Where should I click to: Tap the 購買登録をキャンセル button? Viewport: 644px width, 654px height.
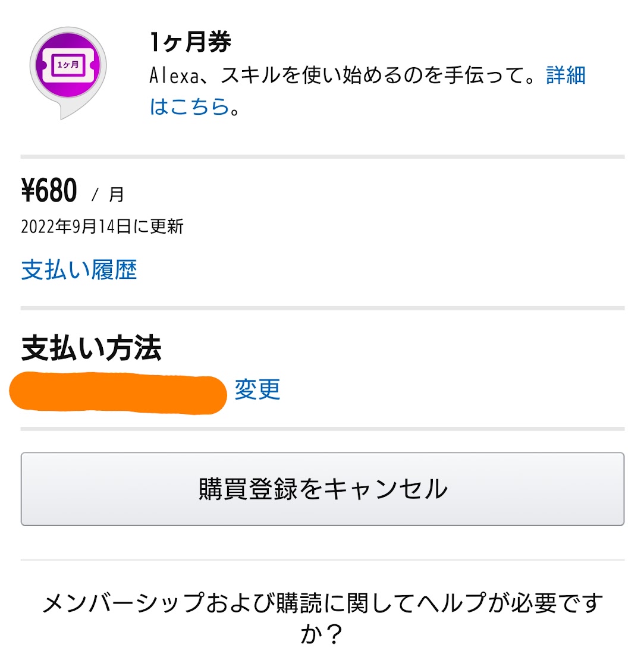pos(322,489)
